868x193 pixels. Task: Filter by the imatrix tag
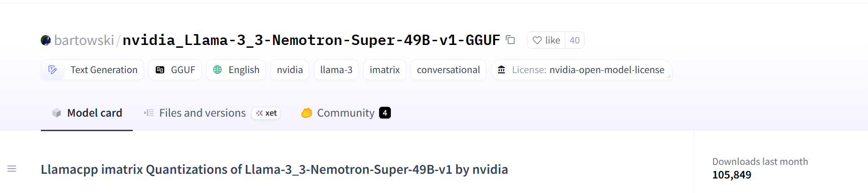385,70
